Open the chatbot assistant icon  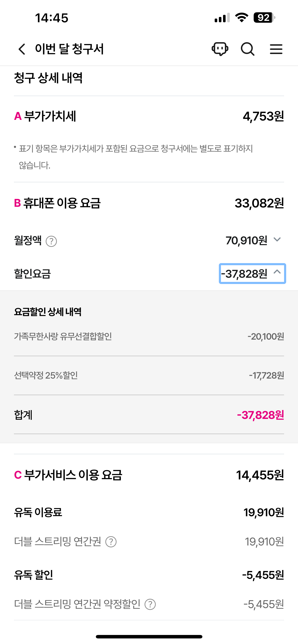[220, 49]
